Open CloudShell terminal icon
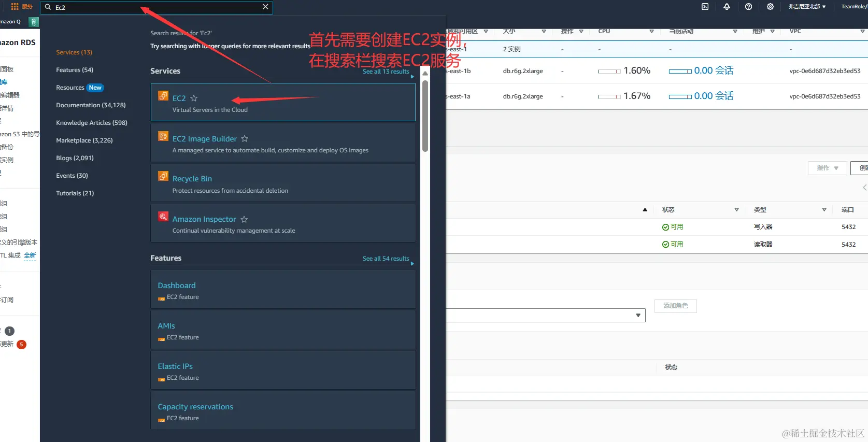This screenshot has width=868, height=442. click(x=705, y=7)
